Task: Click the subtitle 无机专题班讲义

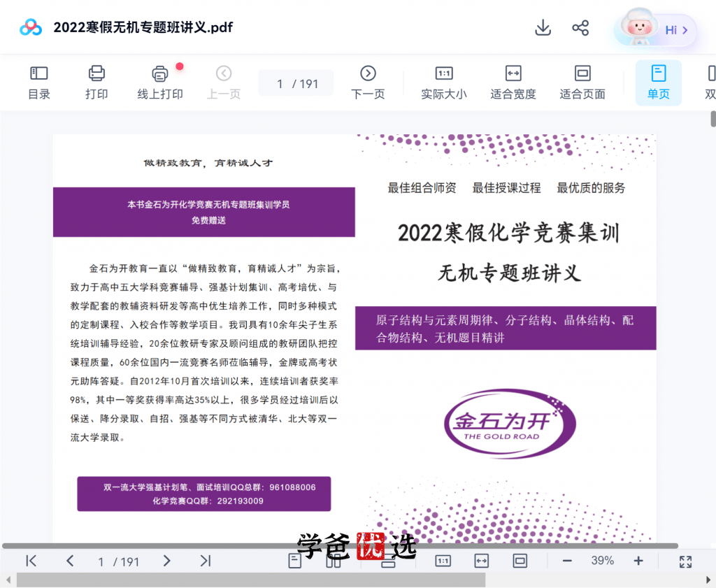Action: click(510, 273)
